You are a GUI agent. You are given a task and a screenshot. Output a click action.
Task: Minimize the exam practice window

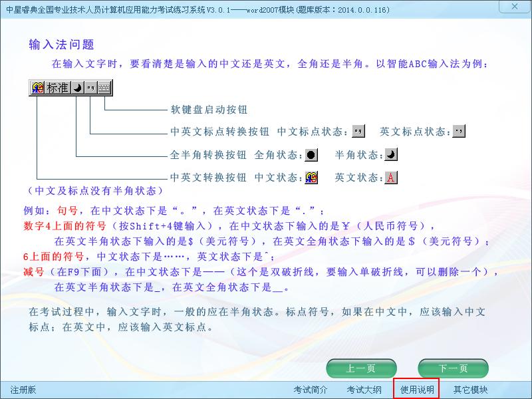tap(492, 6)
